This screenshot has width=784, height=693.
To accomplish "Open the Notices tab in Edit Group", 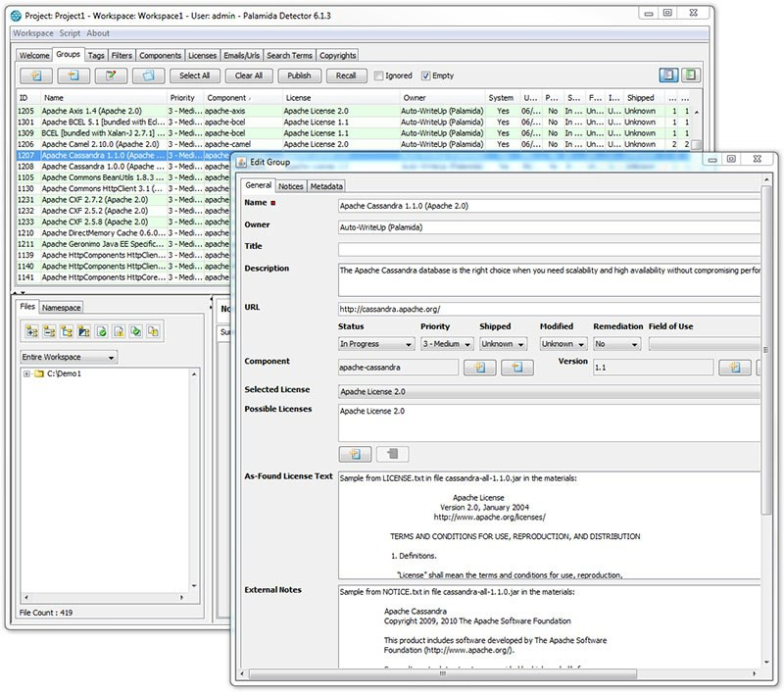I will [x=291, y=186].
